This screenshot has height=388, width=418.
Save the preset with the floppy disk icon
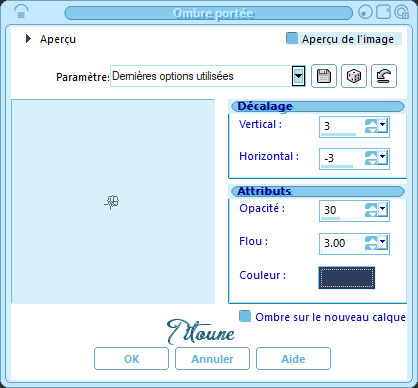[324, 76]
